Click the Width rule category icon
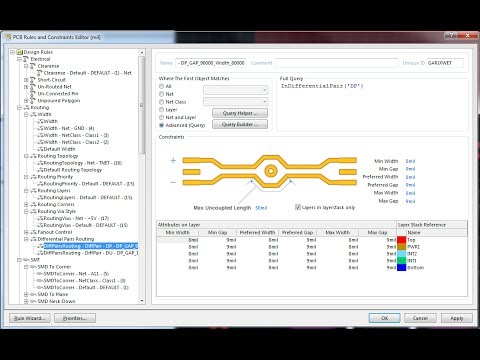Viewport: 480px width, 360px height. (33, 115)
